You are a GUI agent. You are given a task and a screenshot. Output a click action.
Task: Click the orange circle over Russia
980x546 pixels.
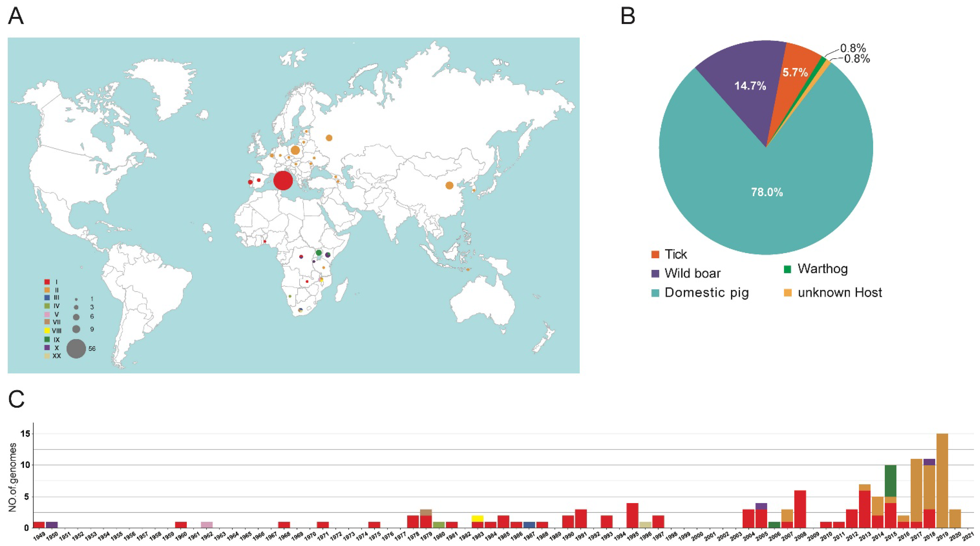click(x=329, y=138)
